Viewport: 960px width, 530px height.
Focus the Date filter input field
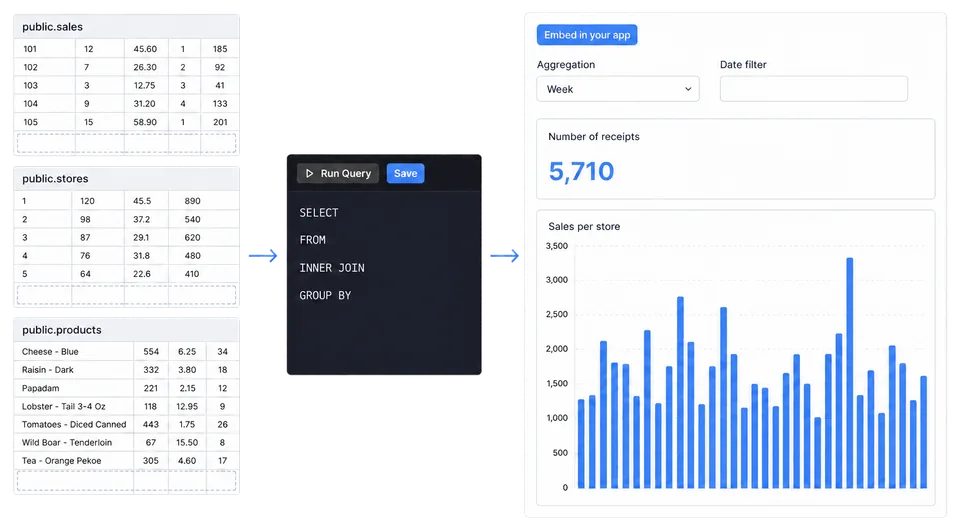pos(814,89)
